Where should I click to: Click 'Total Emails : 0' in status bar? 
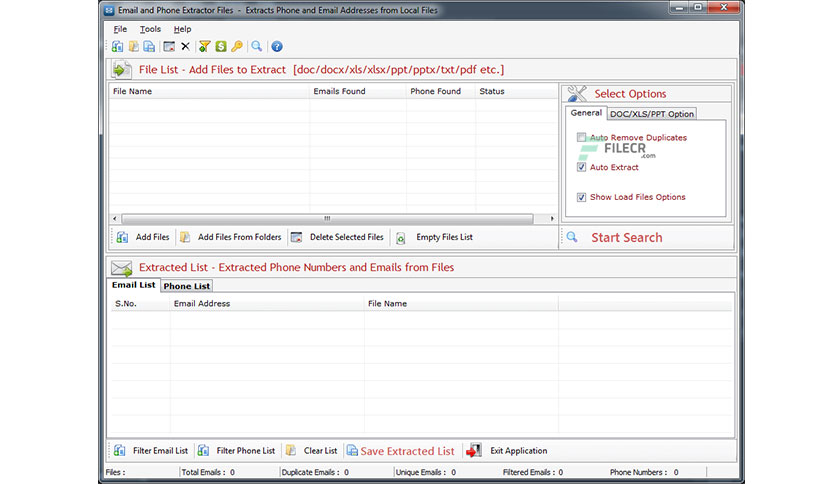(208, 472)
